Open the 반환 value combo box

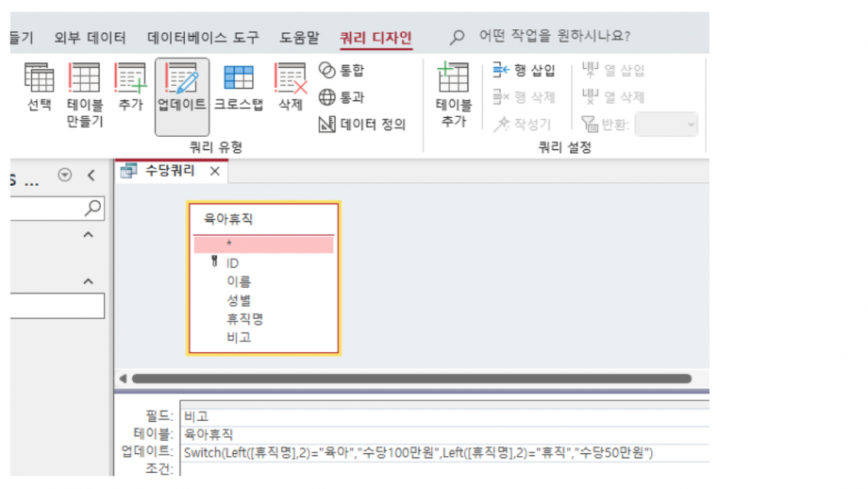(666, 124)
